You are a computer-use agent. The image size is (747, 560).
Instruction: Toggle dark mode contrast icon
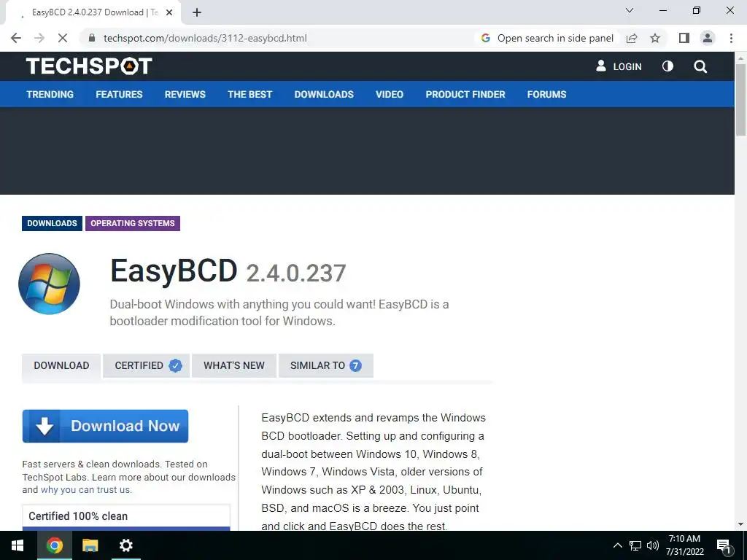667,66
